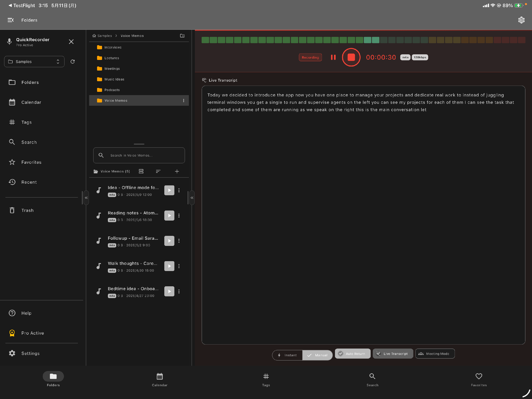Switch to Search bottom tab
This screenshot has height=399, width=532.
372,379
